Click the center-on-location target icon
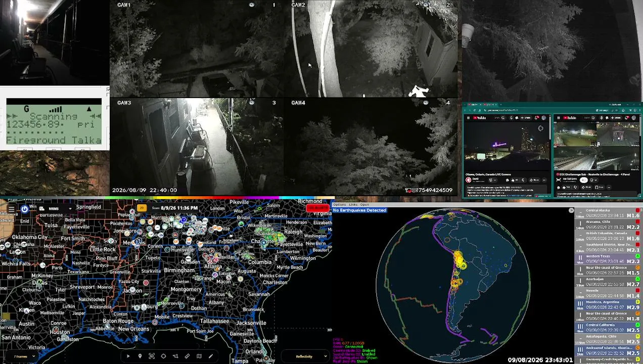This screenshot has height=364, width=643. click(163, 356)
